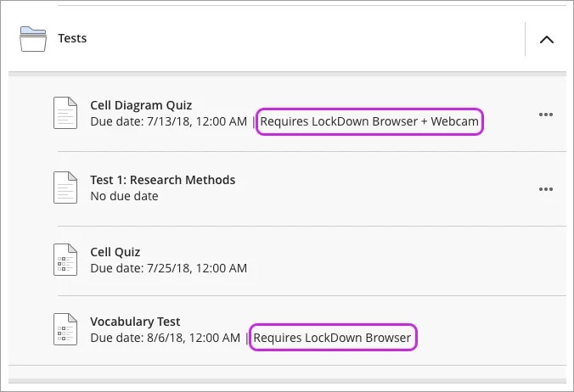
Task: Click Vocabulary Test due date 8/6/18
Action: (x=165, y=338)
